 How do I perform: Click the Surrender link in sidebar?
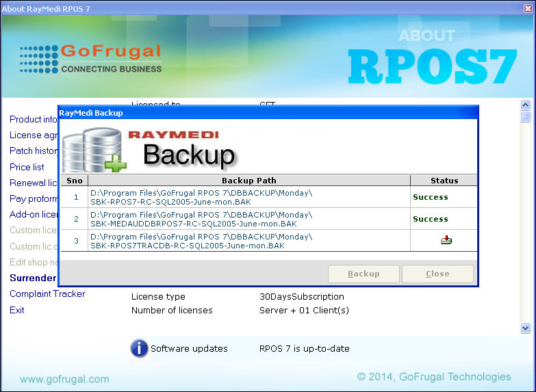33,278
